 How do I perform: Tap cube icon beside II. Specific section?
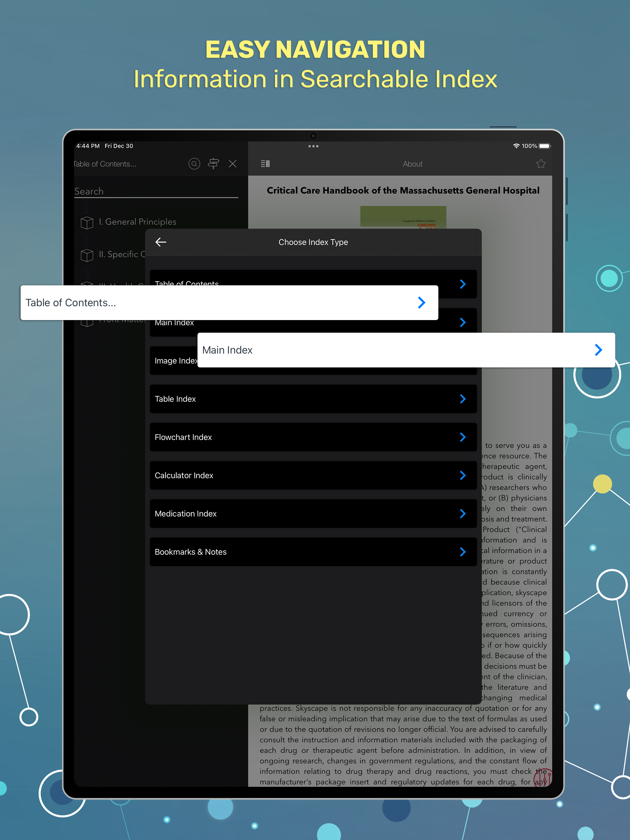coord(87,255)
